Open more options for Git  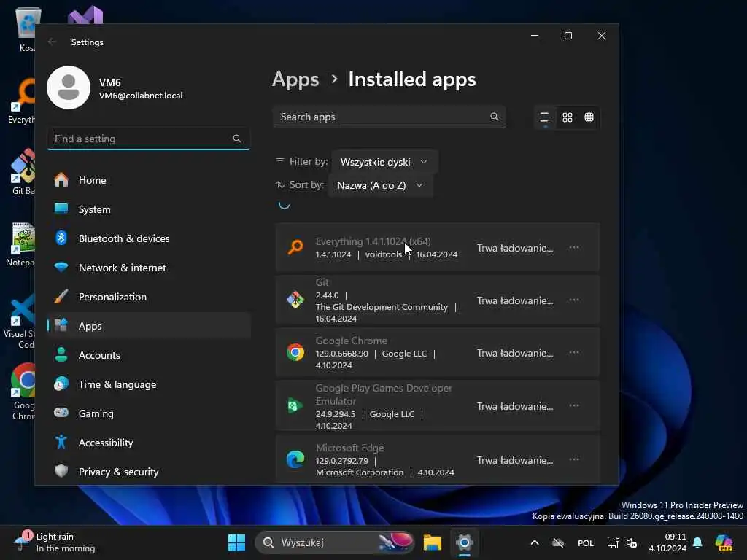[573, 300]
